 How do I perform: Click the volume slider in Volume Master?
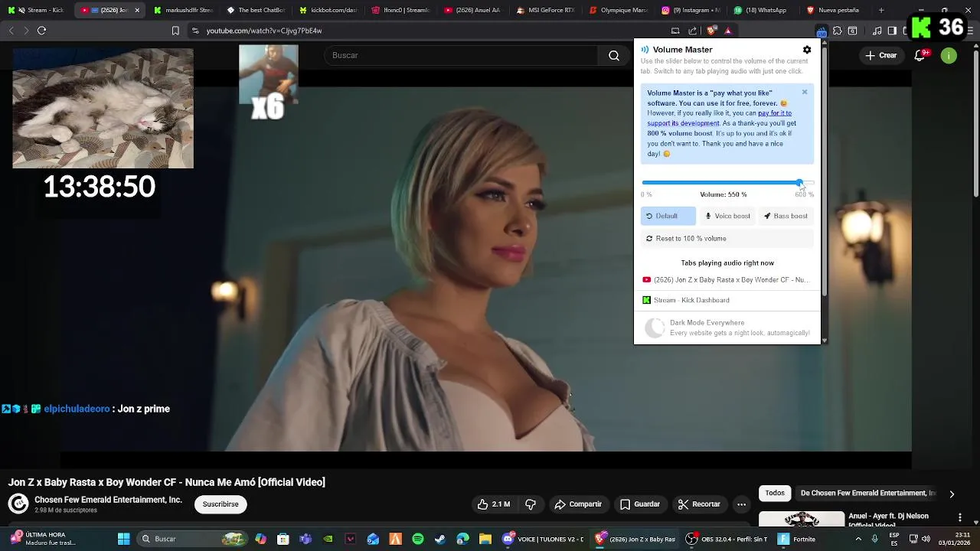point(727,183)
